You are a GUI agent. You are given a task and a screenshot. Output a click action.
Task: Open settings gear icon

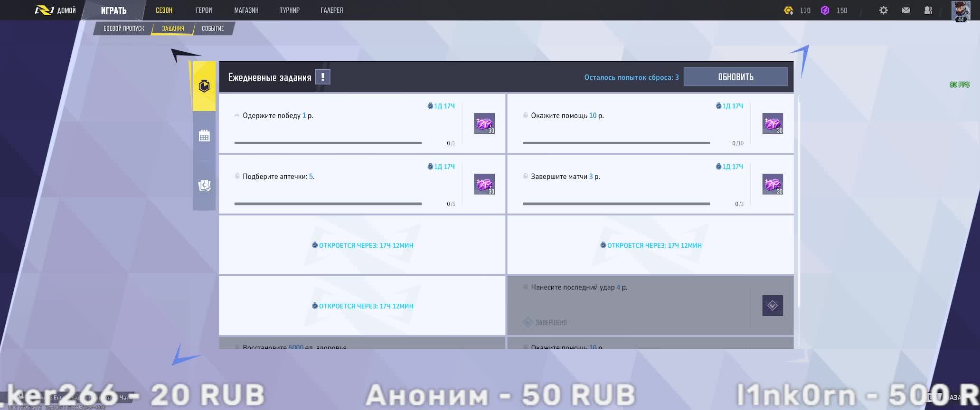883,10
